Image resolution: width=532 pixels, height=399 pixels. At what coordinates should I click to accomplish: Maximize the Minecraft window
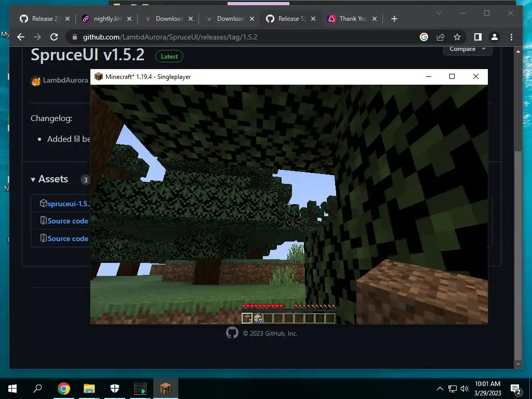pos(452,76)
